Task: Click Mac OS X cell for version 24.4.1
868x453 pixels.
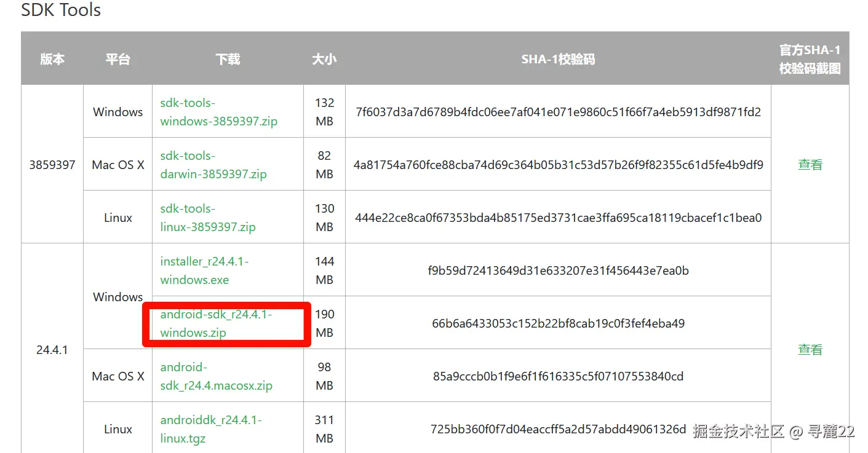Action: coord(117,376)
